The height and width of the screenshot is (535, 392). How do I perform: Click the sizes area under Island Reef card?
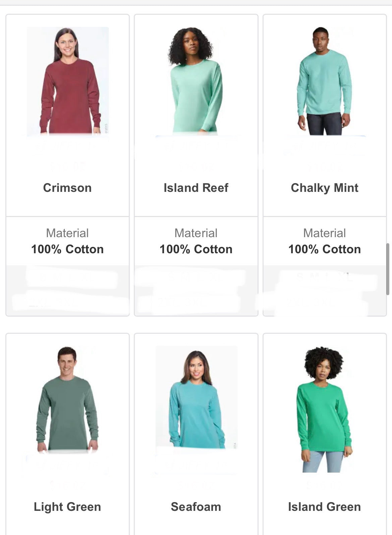pyautogui.click(x=196, y=290)
